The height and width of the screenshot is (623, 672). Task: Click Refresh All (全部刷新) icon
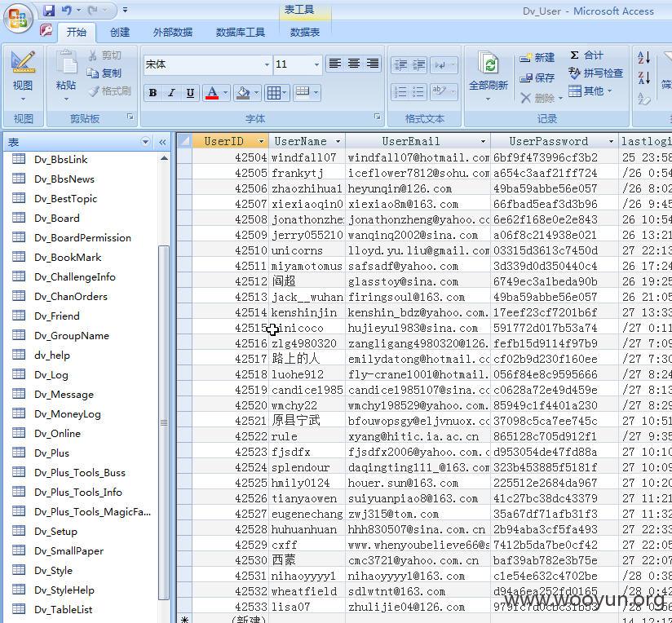click(489, 64)
